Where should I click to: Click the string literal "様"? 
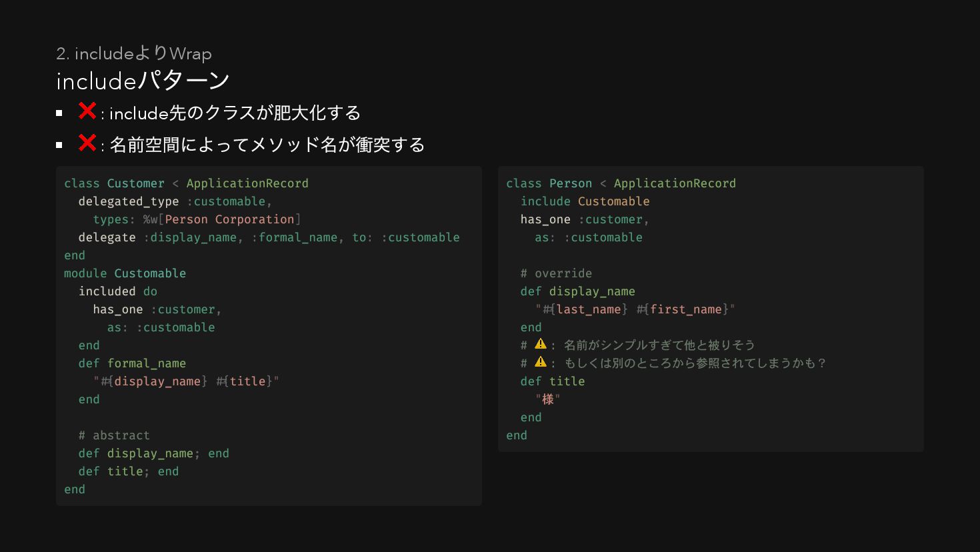point(547,399)
